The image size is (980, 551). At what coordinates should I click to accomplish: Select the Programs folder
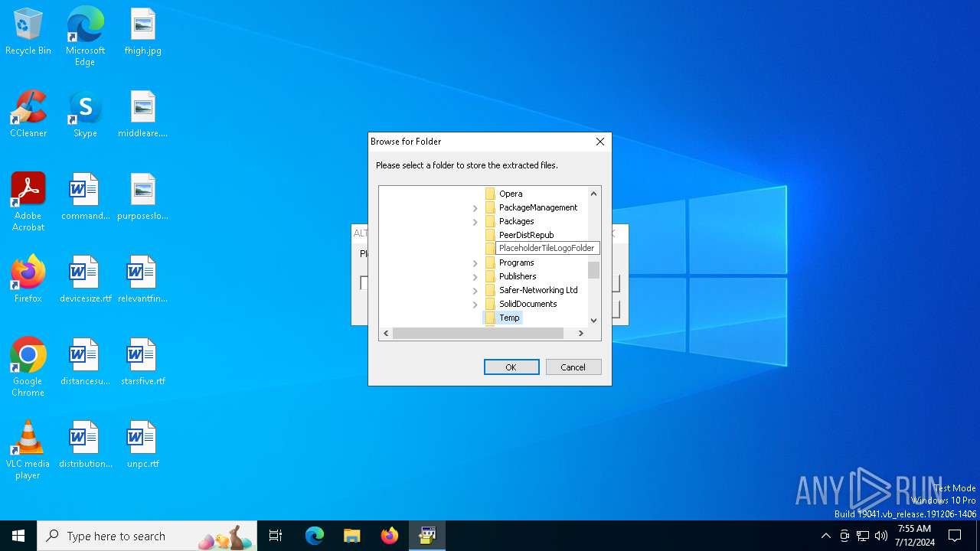pos(517,262)
